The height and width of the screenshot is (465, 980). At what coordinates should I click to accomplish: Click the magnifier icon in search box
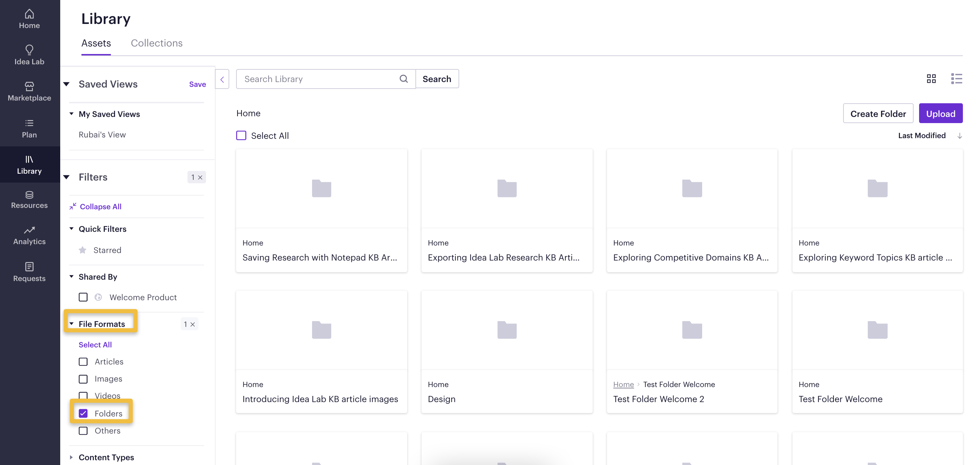[x=404, y=79]
